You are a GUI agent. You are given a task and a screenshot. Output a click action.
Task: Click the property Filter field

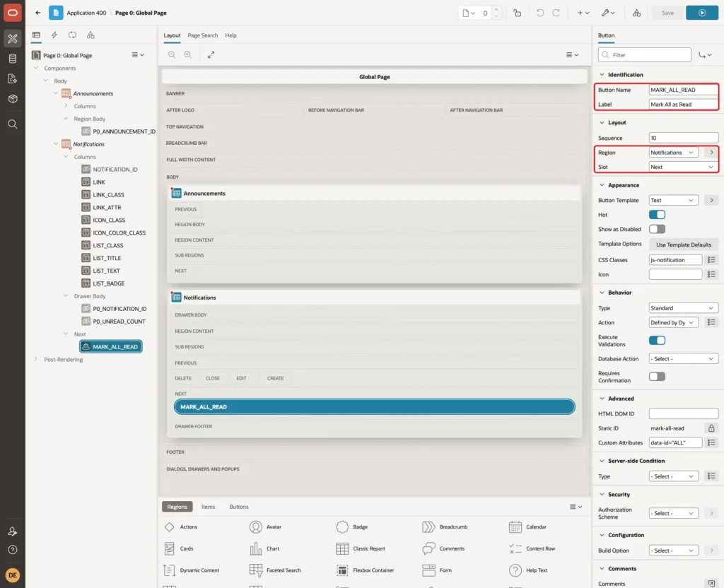[x=645, y=55]
